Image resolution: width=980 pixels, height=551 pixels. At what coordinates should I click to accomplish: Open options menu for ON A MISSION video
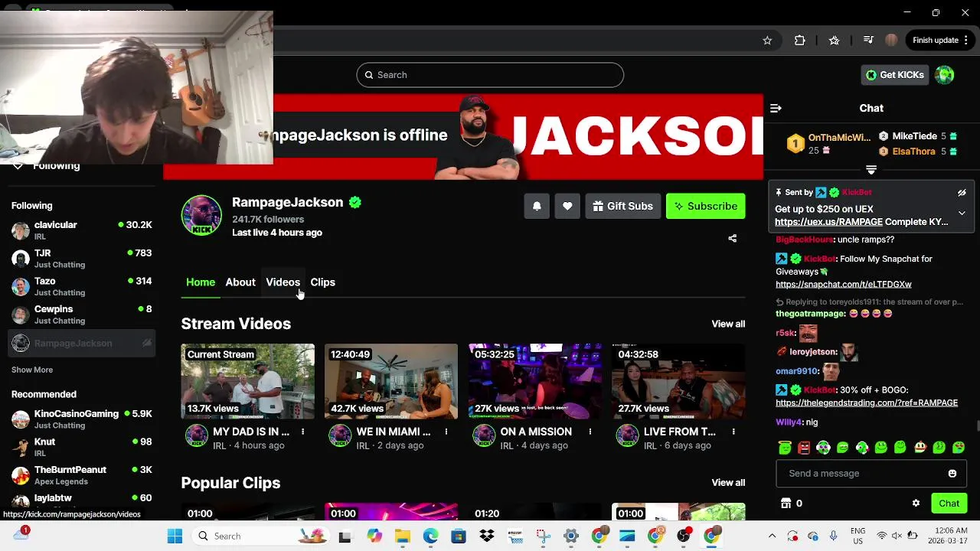point(590,432)
